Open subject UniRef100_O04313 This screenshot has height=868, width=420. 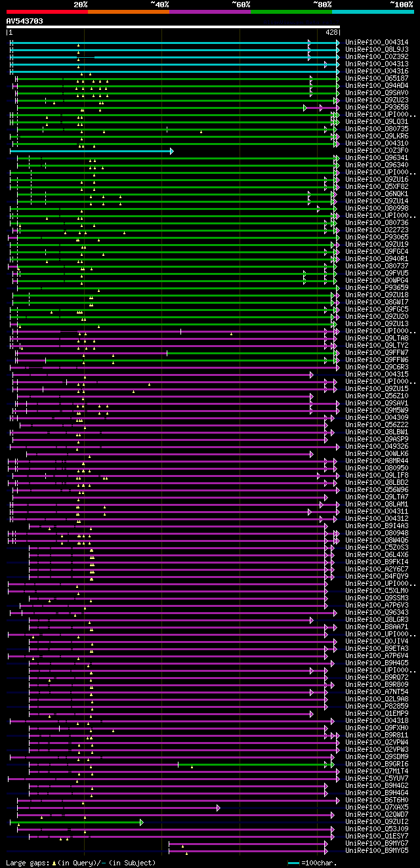click(377, 64)
